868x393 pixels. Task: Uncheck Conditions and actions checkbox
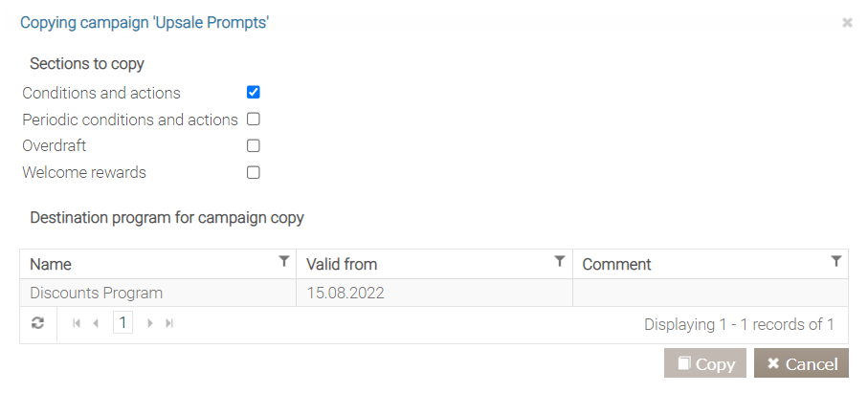point(254,93)
